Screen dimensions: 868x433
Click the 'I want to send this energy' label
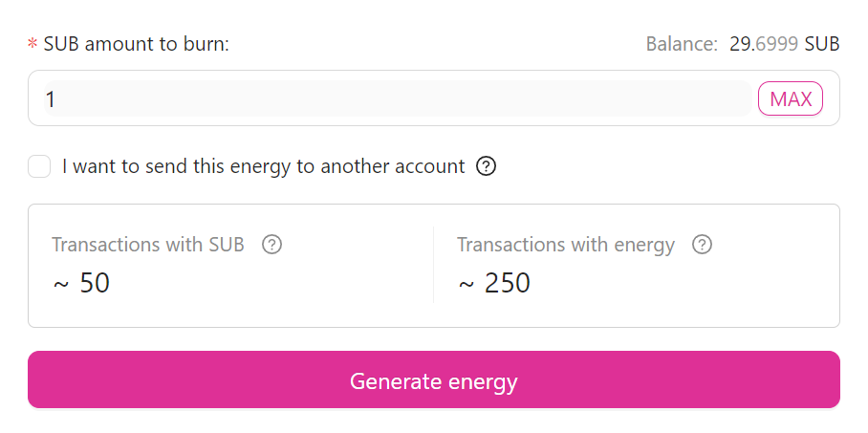[x=263, y=167]
